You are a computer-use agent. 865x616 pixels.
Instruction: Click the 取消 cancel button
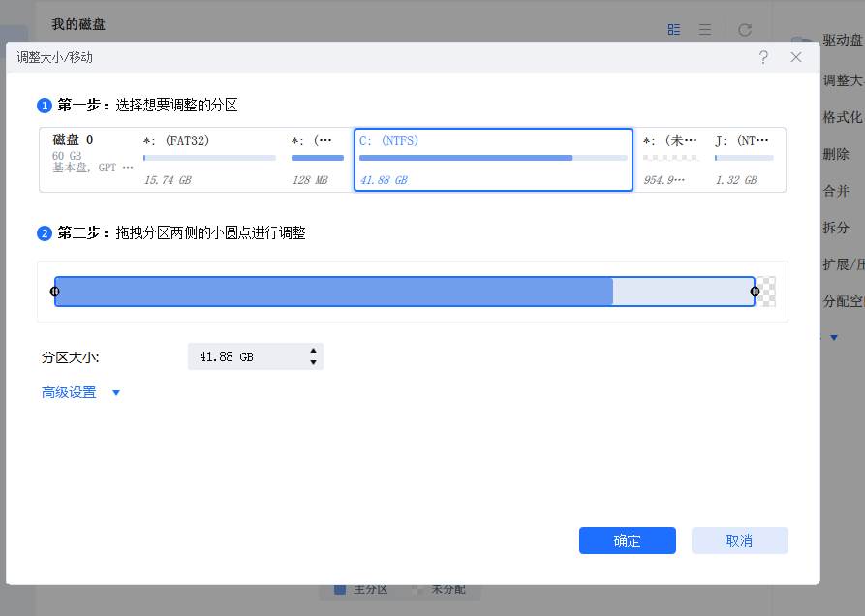739,540
